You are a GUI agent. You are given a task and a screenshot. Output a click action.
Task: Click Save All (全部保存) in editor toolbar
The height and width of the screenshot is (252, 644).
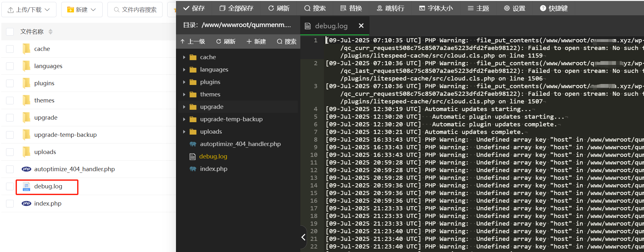point(236,8)
